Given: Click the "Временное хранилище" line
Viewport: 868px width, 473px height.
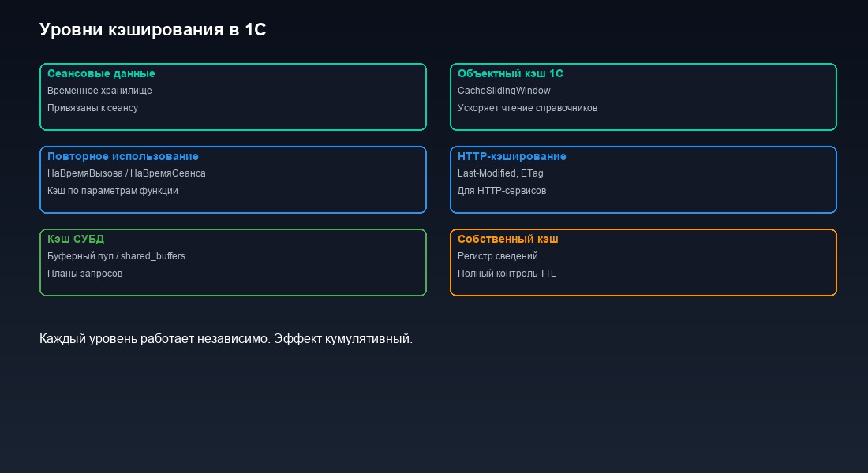Looking at the screenshot, I should pos(99,91).
